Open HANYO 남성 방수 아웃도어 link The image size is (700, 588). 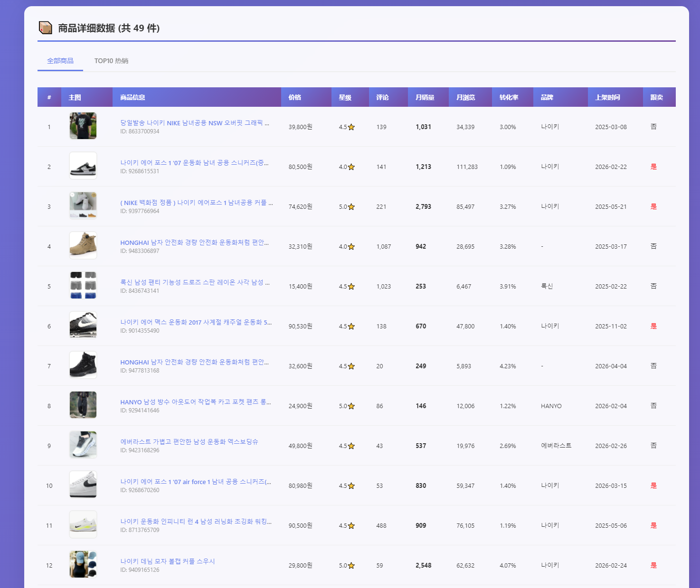pos(196,402)
